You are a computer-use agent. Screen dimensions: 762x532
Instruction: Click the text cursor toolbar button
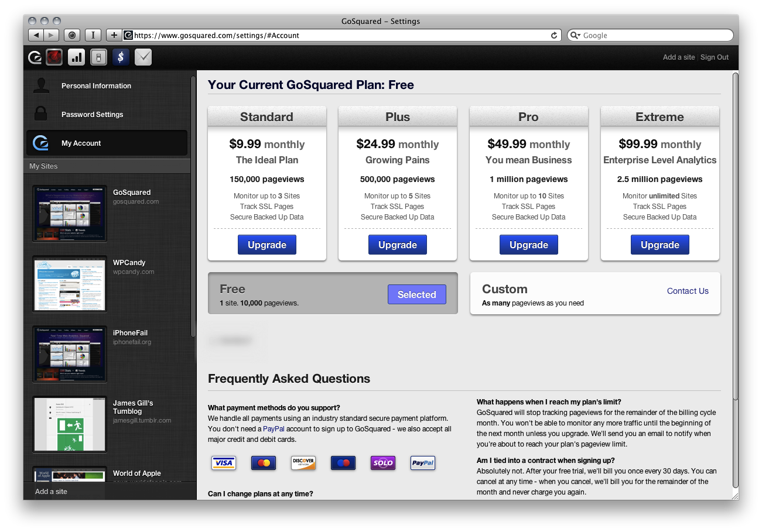93,35
